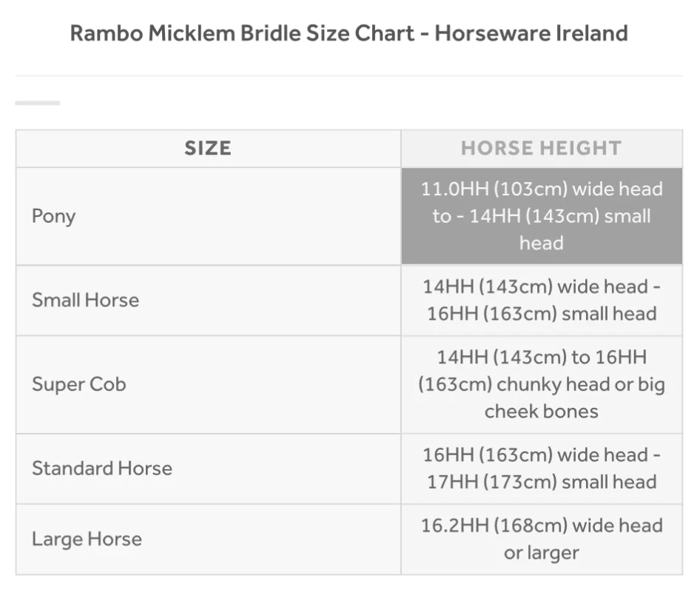Pick the Super Cob size label
Viewport: 700px width, 601px height.
click(x=79, y=384)
